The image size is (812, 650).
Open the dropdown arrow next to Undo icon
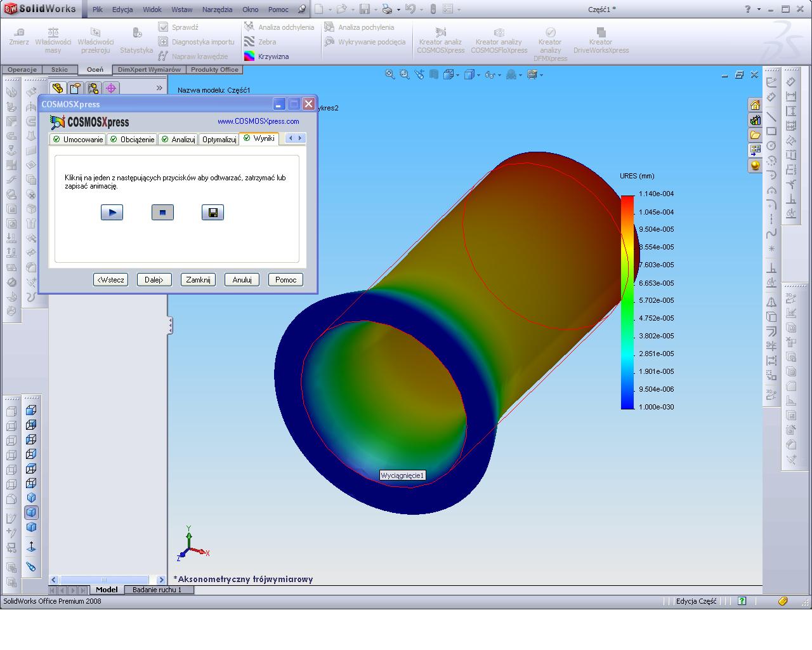[x=421, y=10]
